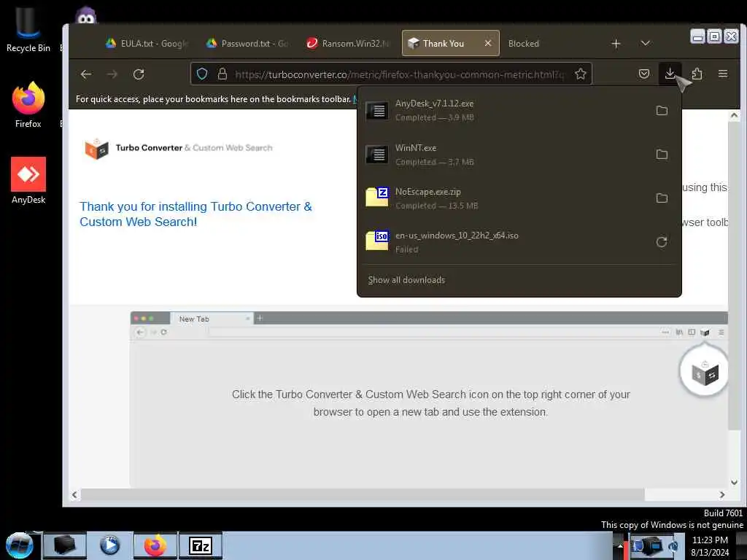Click the taskbar clock showing 11:23 PM

click(710, 545)
